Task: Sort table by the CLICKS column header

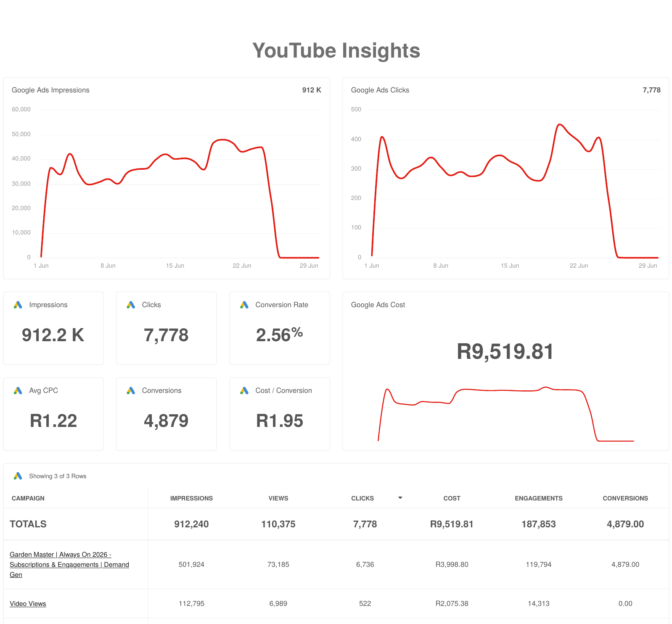Action: point(362,498)
